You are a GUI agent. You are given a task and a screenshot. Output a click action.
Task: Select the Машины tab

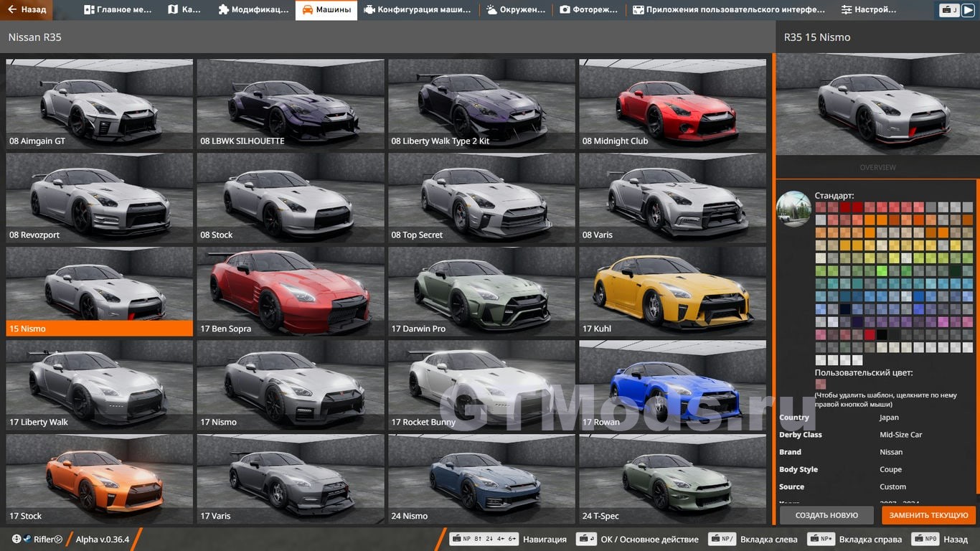pyautogui.click(x=326, y=10)
